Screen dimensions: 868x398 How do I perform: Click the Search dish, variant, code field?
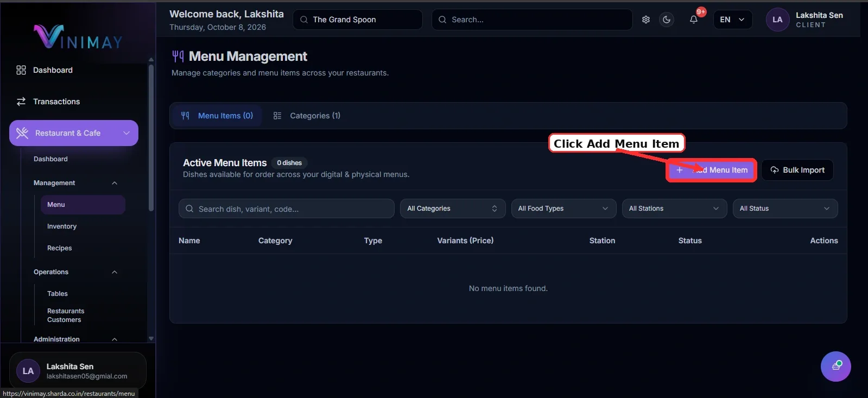(287, 209)
